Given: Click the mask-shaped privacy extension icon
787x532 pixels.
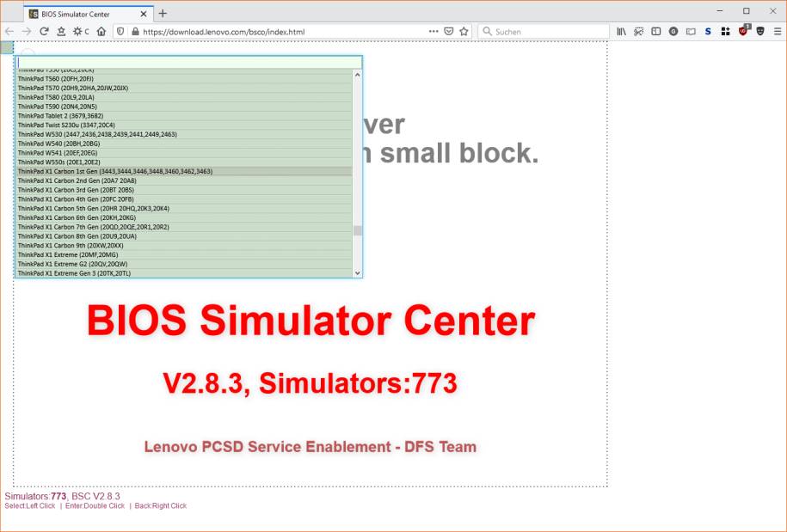Looking at the screenshot, I should coord(759,31).
